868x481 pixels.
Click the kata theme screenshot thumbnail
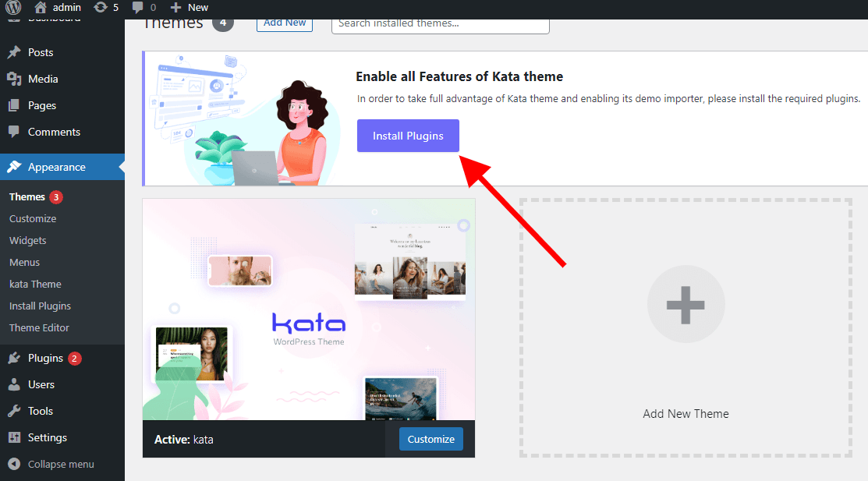[x=309, y=309]
